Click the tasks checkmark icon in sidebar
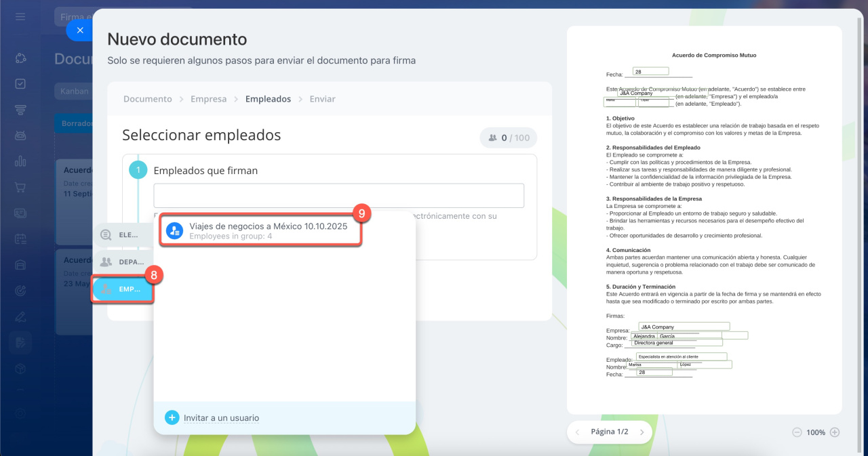The height and width of the screenshot is (456, 868). click(20, 84)
